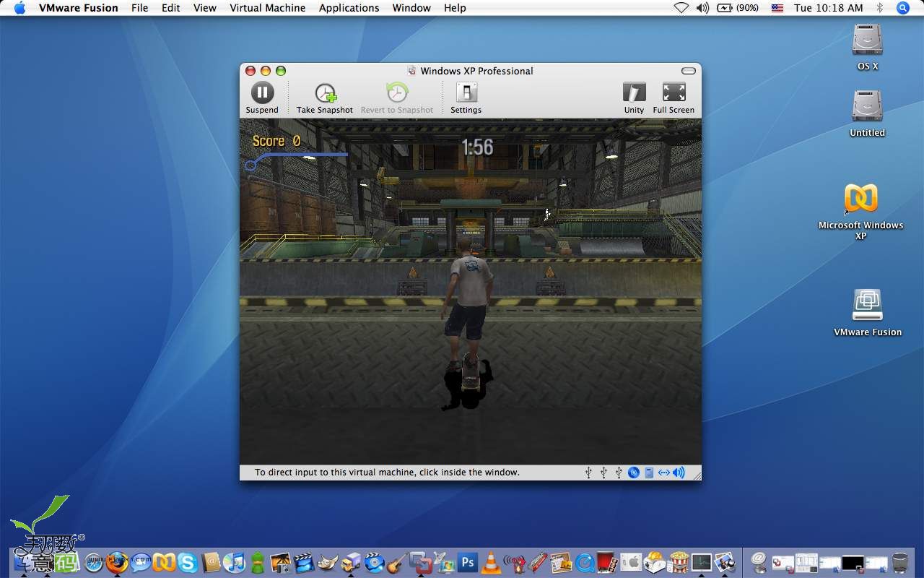
Task: Click the CD/DVD drive status icon
Action: (634, 473)
